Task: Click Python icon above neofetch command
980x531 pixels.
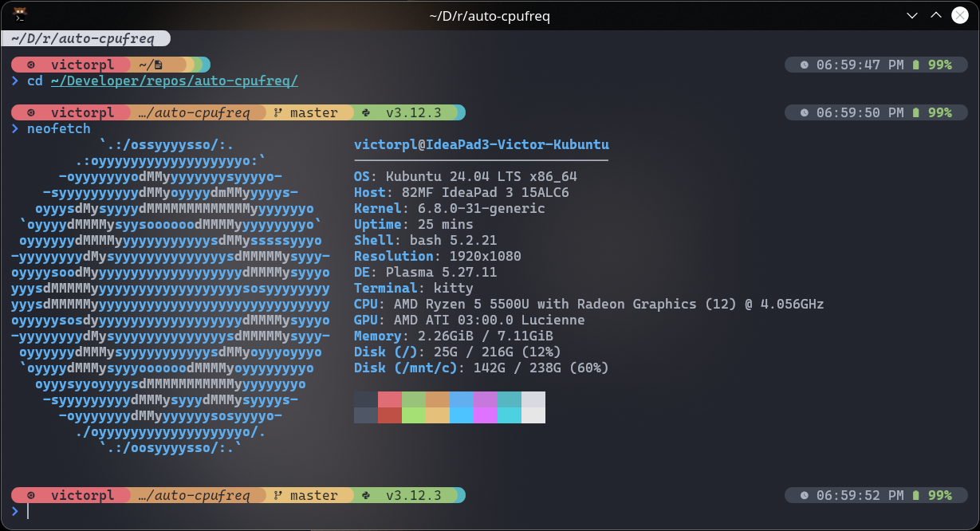Action: pyautogui.click(x=365, y=112)
